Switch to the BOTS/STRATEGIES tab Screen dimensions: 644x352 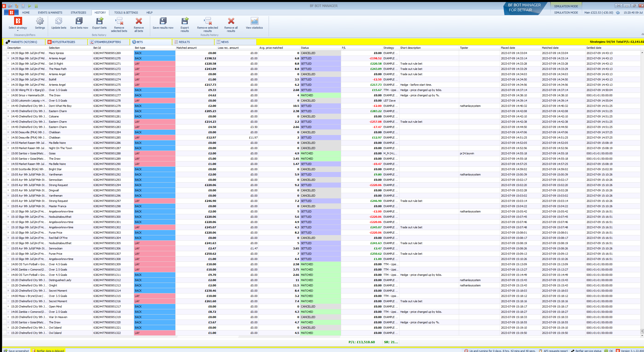67,42
